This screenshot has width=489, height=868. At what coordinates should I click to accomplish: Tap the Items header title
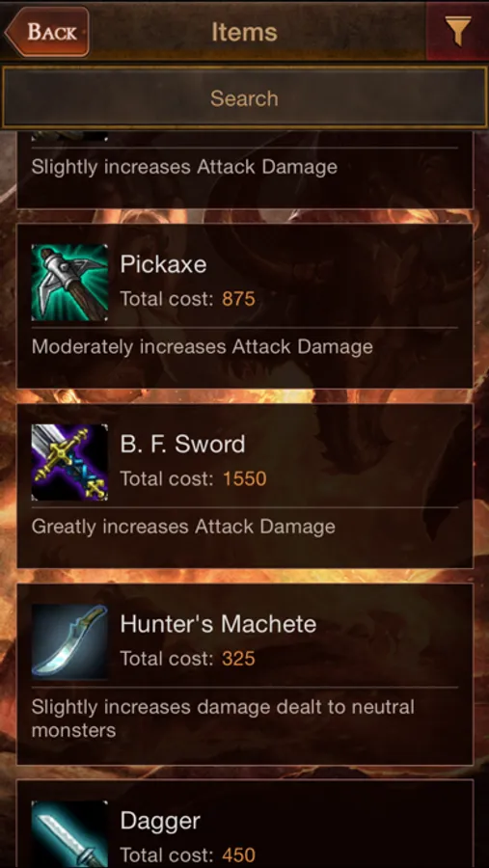coord(244,32)
